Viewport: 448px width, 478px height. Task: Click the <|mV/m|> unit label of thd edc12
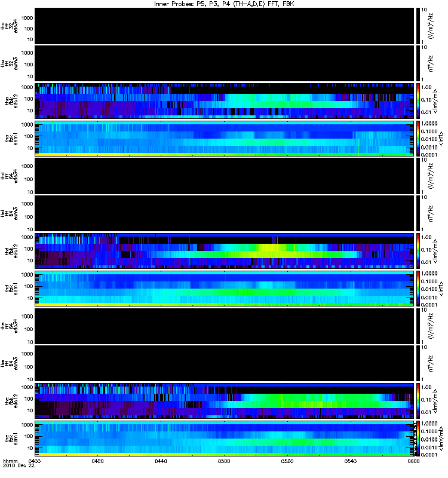click(x=436, y=251)
